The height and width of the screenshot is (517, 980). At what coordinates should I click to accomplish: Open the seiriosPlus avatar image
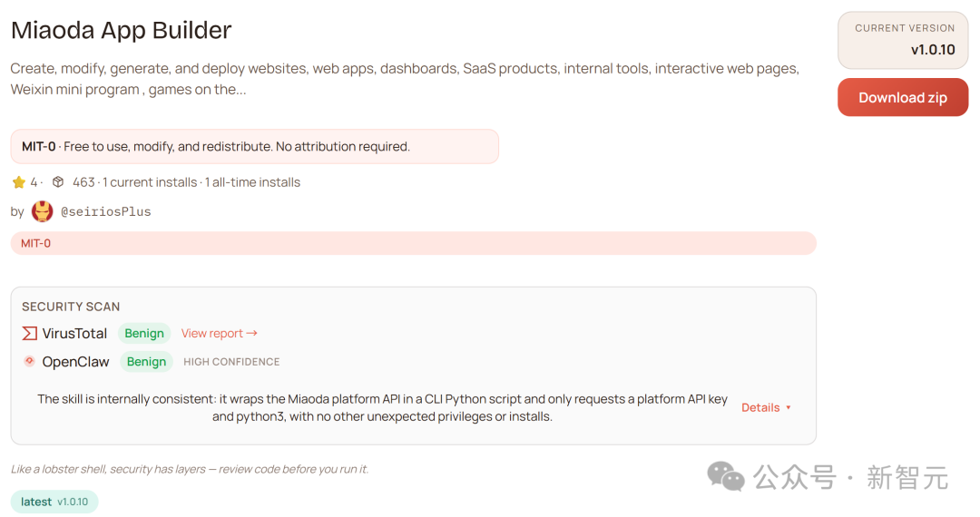pos(43,211)
